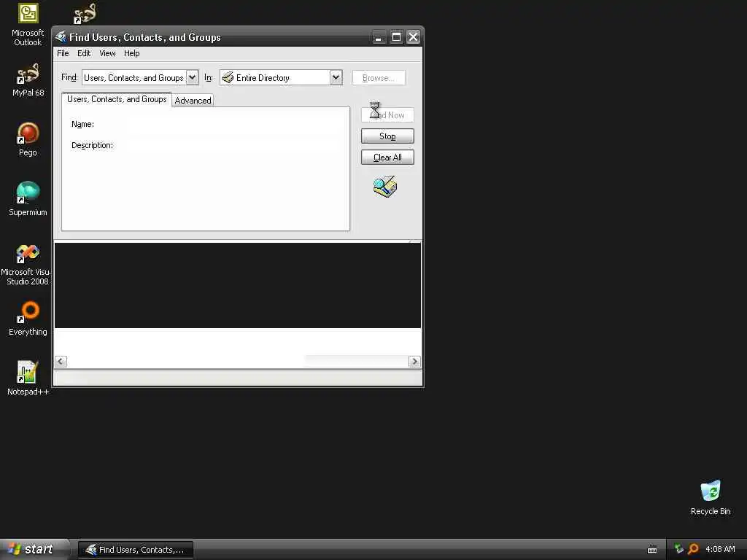Close the Find Users window
The image size is (747, 560).
(x=413, y=37)
